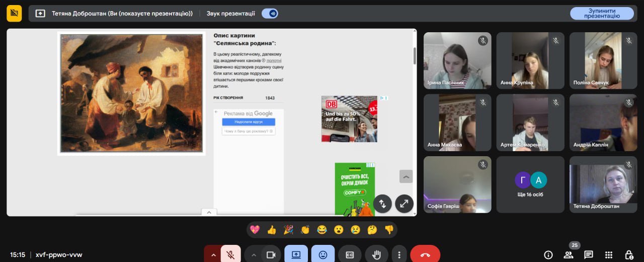Expand the chevron tab under the presentation
Viewport: 644px width, 262px height.
tap(209, 212)
